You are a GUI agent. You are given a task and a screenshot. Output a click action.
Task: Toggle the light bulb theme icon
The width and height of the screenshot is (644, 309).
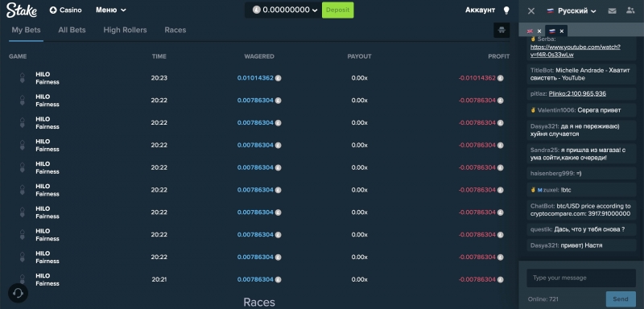[x=507, y=10]
